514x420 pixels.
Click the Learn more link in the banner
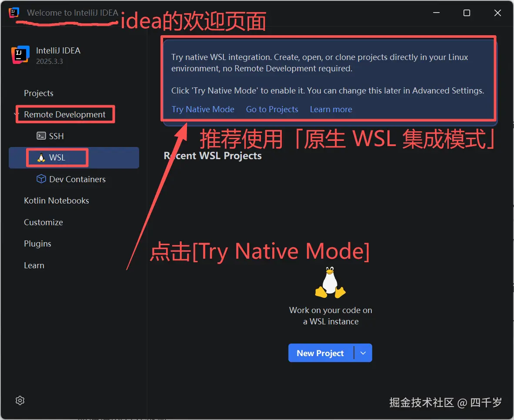coord(331,109)
